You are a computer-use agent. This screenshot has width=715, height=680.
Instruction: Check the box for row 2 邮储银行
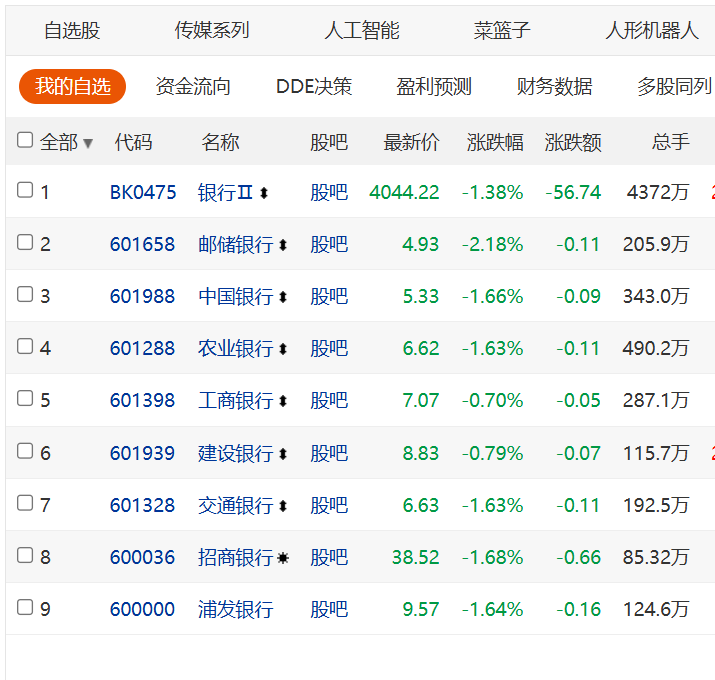[x=25, y=242]
